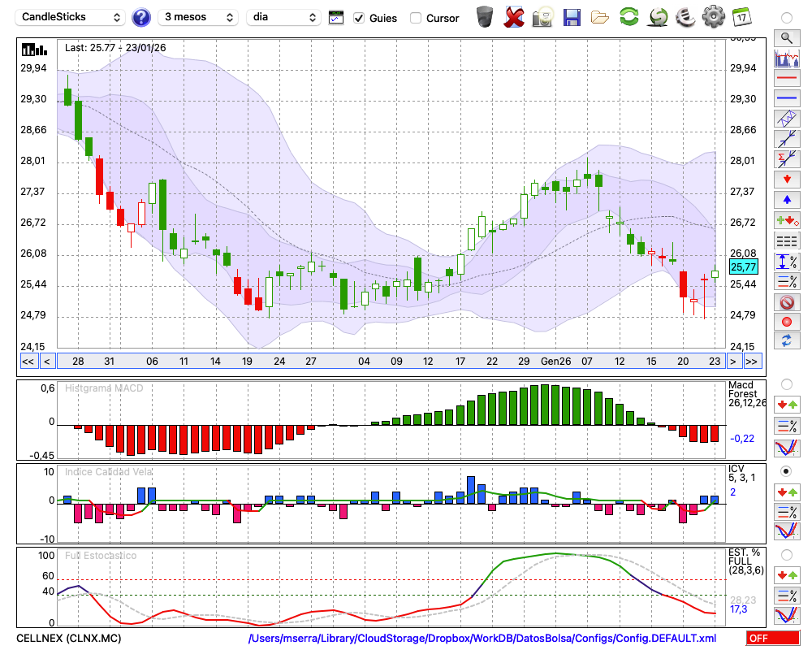Click the trash can icon in toolbar
The image size is (812, 650).
tap(485, 17)
